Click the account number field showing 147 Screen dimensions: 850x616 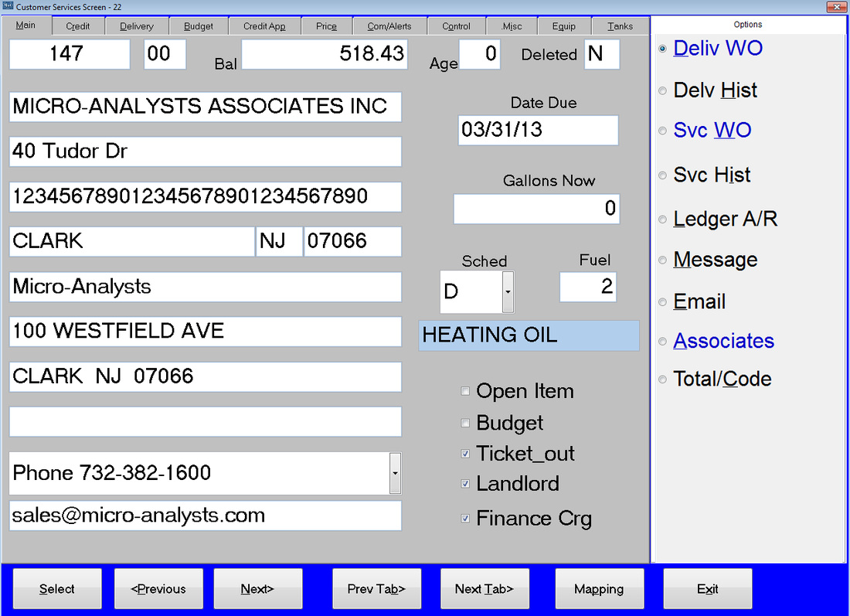coord(70,53)
